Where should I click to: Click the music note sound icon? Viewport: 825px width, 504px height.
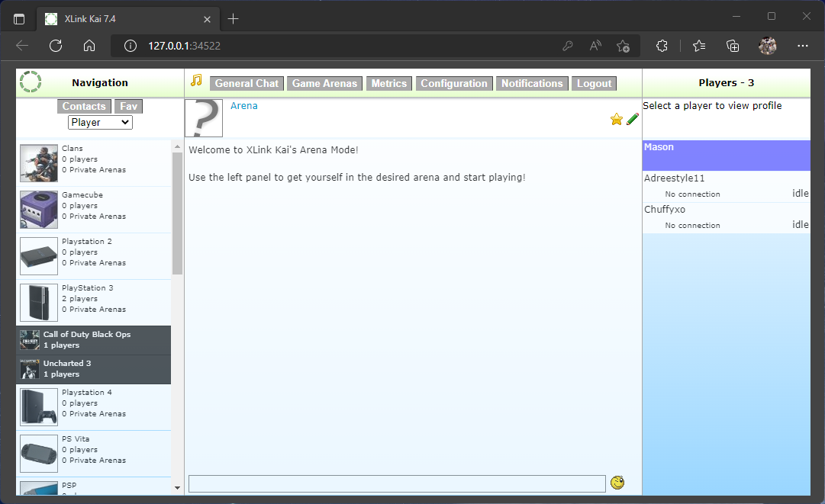pos(196,81)
